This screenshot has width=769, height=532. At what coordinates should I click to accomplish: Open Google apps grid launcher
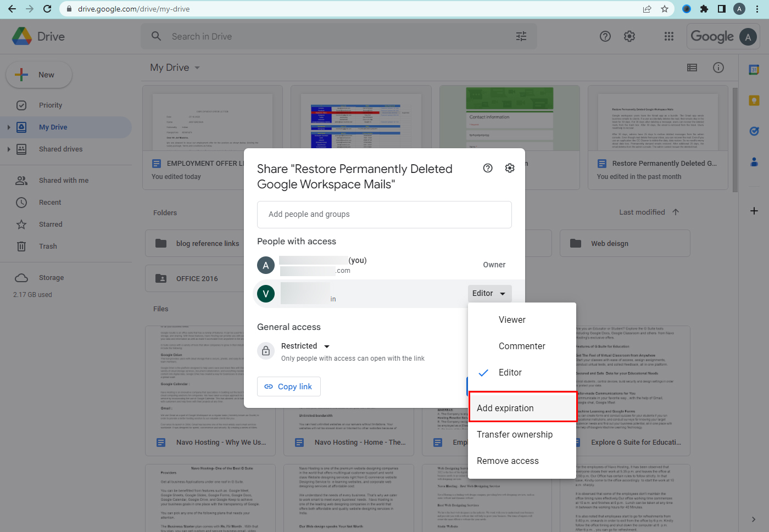(x=668, y=36)
